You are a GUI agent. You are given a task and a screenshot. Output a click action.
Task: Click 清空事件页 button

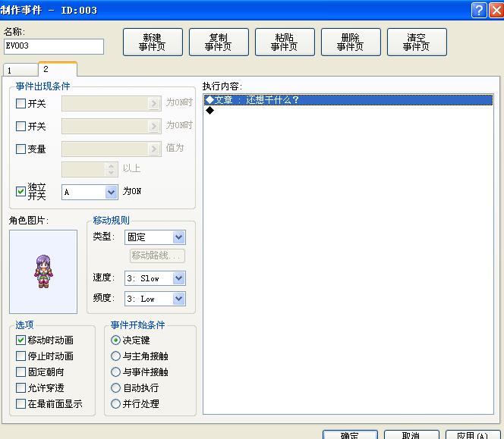click(417, 42)
